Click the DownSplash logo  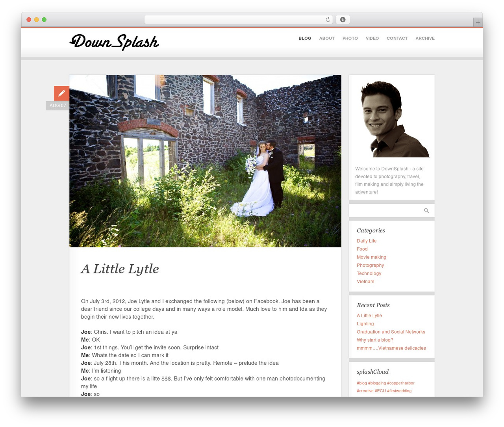[x=114, y=42]
